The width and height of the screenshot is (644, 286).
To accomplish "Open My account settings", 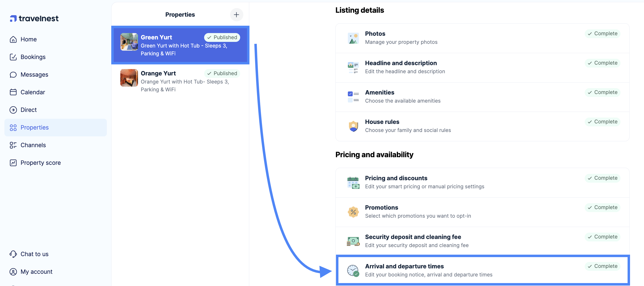I will [36, 272].
